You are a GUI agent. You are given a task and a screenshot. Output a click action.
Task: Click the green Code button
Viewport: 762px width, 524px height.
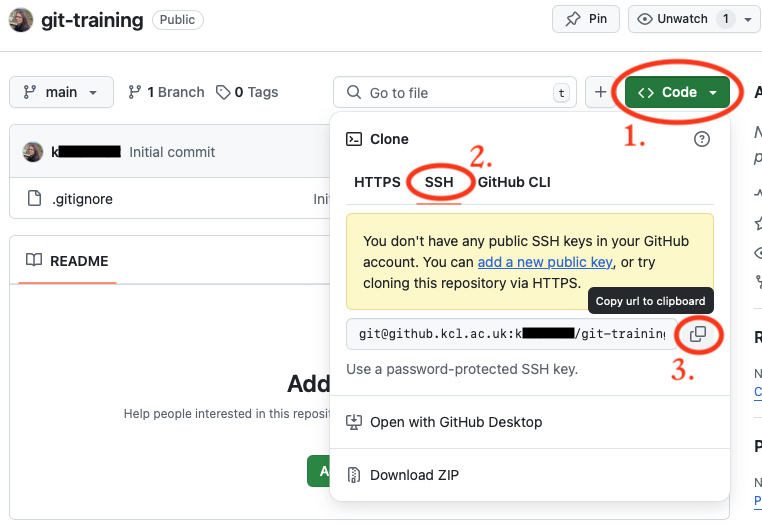(x=677, y=92)
